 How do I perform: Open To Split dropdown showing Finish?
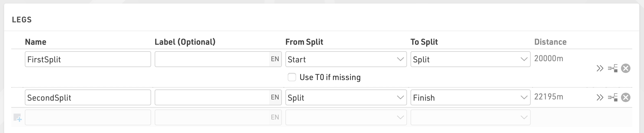pyautogui.click(x=470, y=97)
